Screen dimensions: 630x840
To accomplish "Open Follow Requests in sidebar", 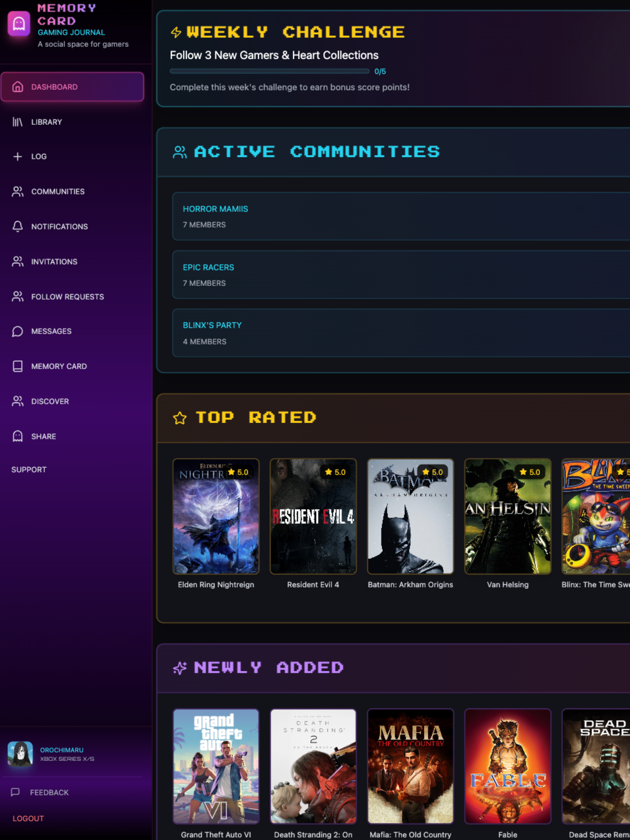I will coord(72,297).
